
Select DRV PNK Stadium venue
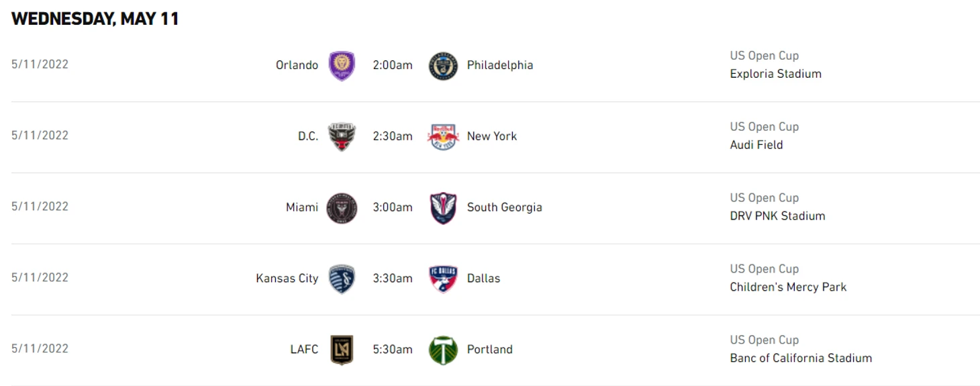pyautogui.click(x=778, y=216)
